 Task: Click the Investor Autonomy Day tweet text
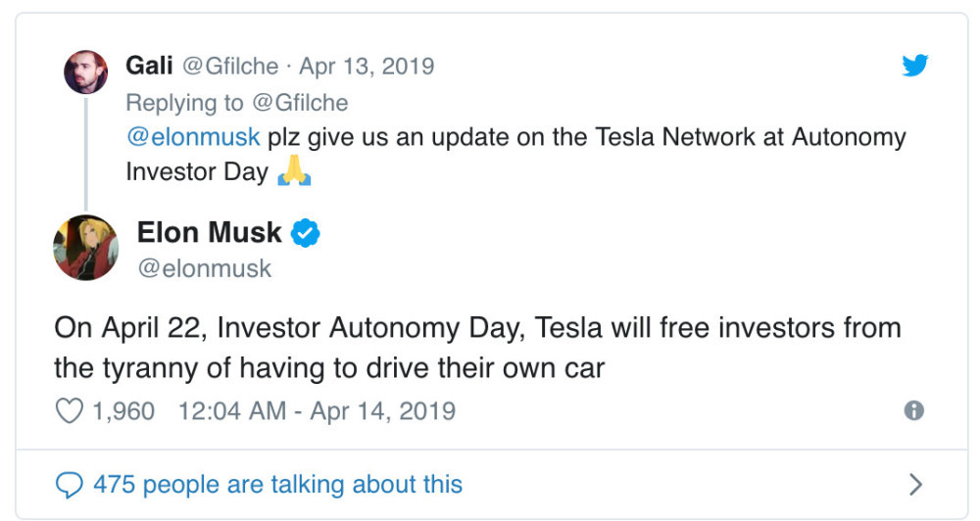click(x=477, y=348)
